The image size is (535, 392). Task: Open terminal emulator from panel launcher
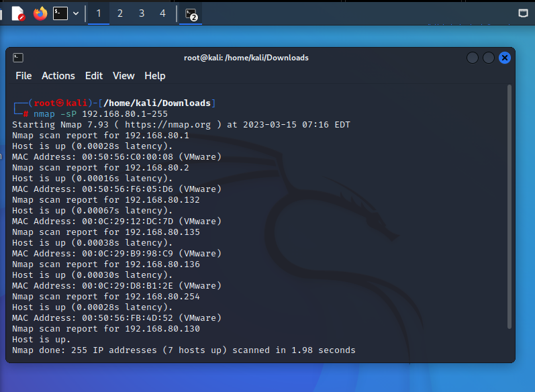(60, 13)
